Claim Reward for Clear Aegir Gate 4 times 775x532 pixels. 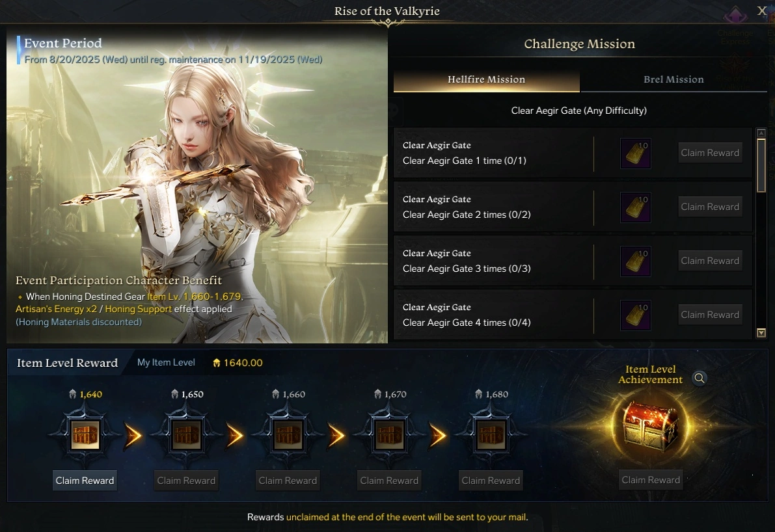point(710,315)
